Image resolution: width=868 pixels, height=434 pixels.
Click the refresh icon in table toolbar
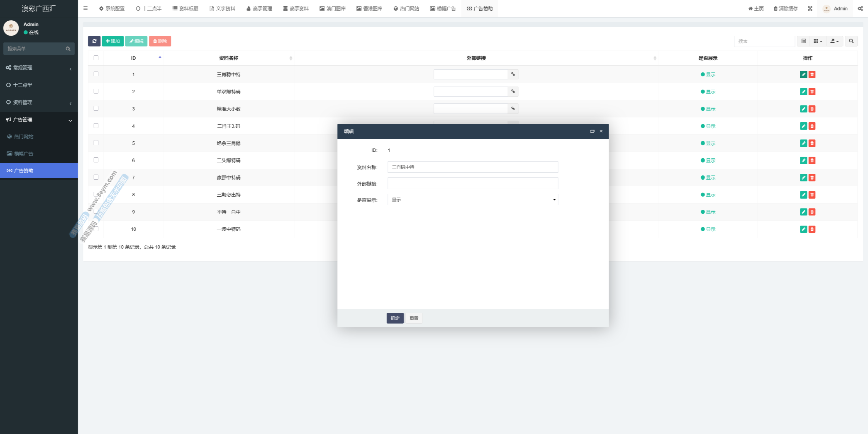pyautogui.click(x=94, y=41)
